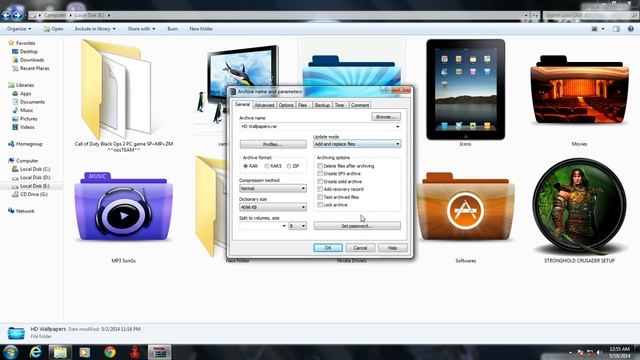Click the Internet Explorer taskbar icon
The width and height of the screenshot is (640, 360).
(36, 352)
